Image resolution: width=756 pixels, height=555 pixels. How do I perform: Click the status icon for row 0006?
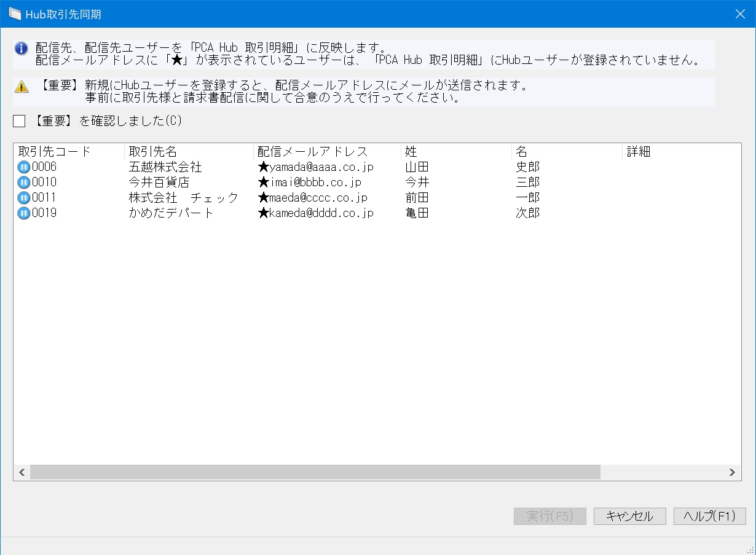pos(23,167)
